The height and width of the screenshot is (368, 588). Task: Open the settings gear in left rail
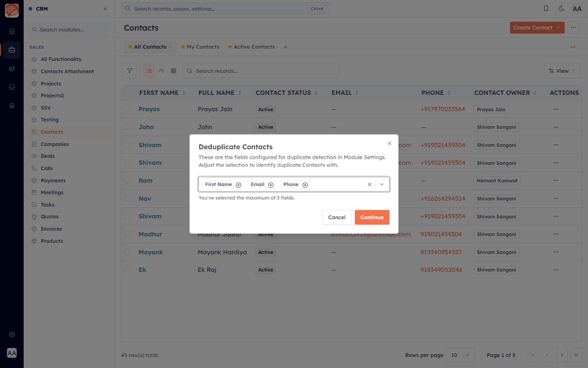[x=12, y=334]
